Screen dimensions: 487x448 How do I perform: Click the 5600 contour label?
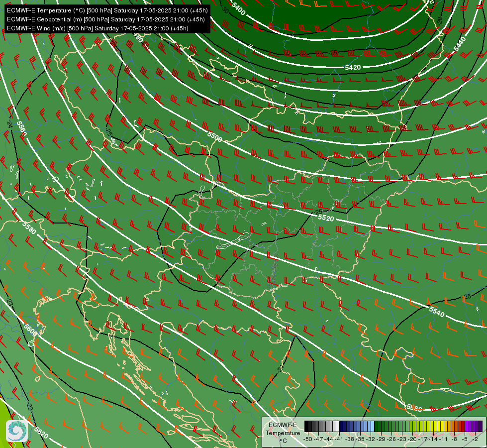point(30,330)
